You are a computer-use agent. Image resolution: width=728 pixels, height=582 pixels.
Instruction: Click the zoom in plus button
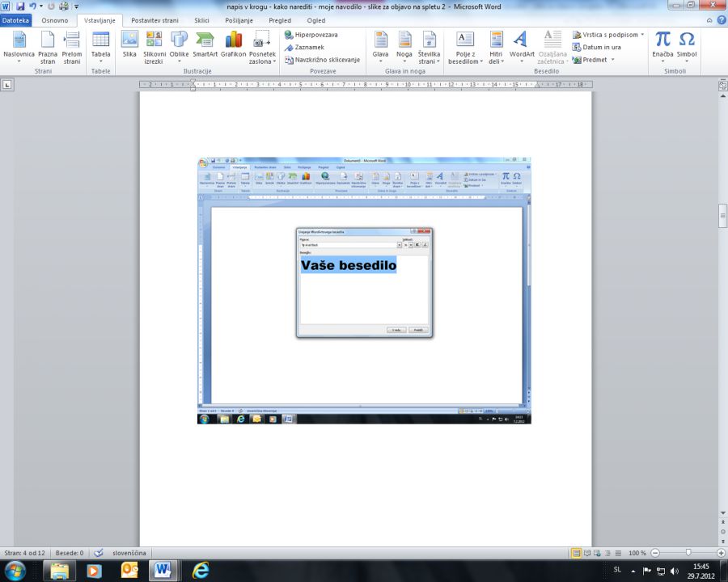721,553
